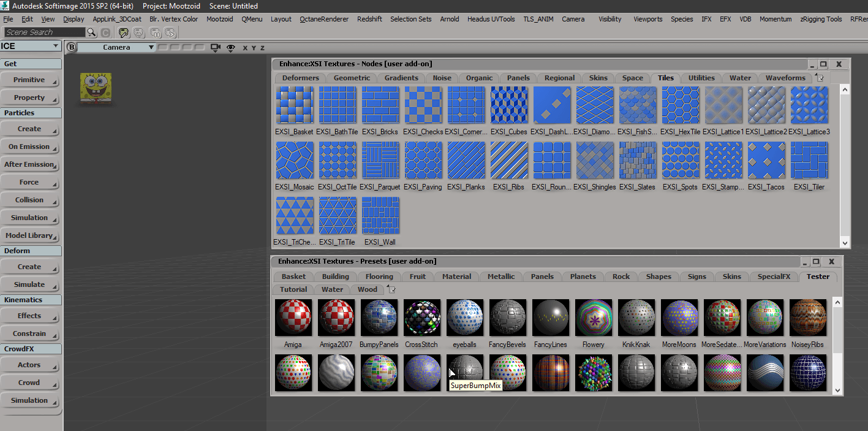Open the Primitive menu button
The image size is (868, 431).
pos(30,80)
